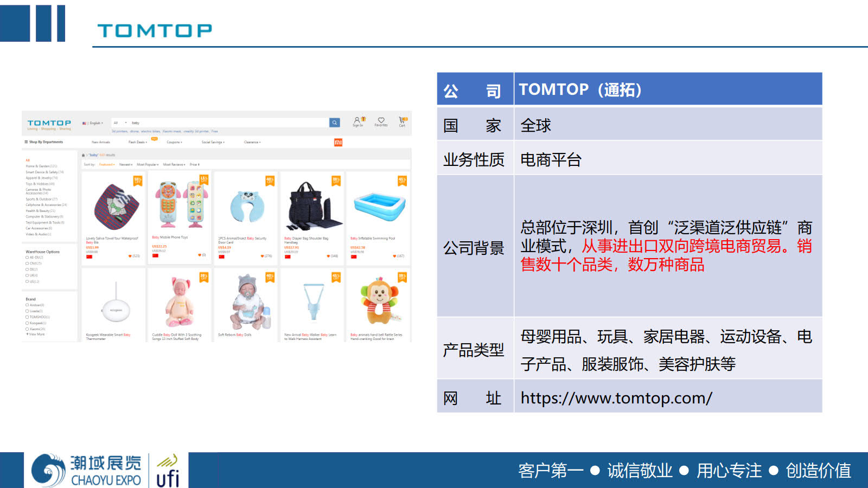Sort results by Newest

[126, 164]
